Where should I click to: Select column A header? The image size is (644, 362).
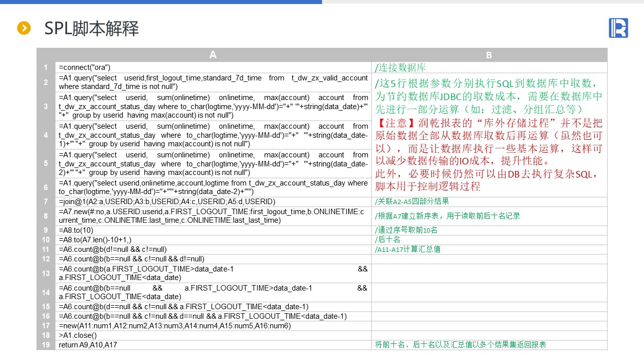[213, 55]
